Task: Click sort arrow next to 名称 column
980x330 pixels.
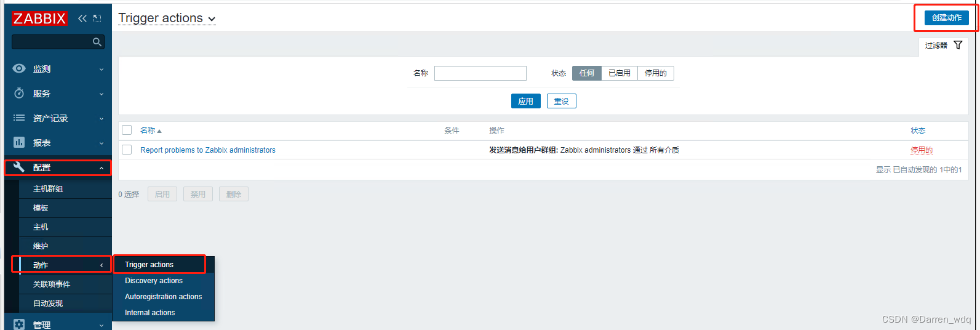Action: (x=159, y=131)
